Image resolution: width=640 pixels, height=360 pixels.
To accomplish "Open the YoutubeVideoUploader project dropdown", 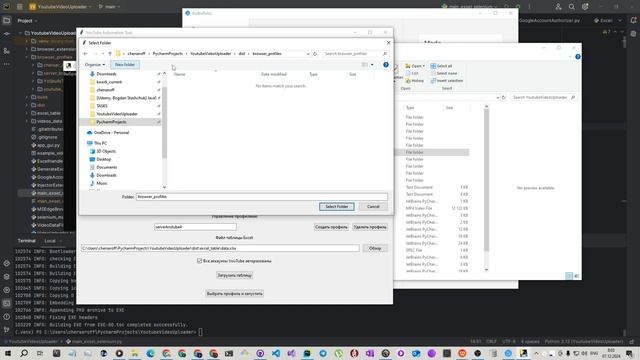I will pyautogui.click(x=60, y=7).
